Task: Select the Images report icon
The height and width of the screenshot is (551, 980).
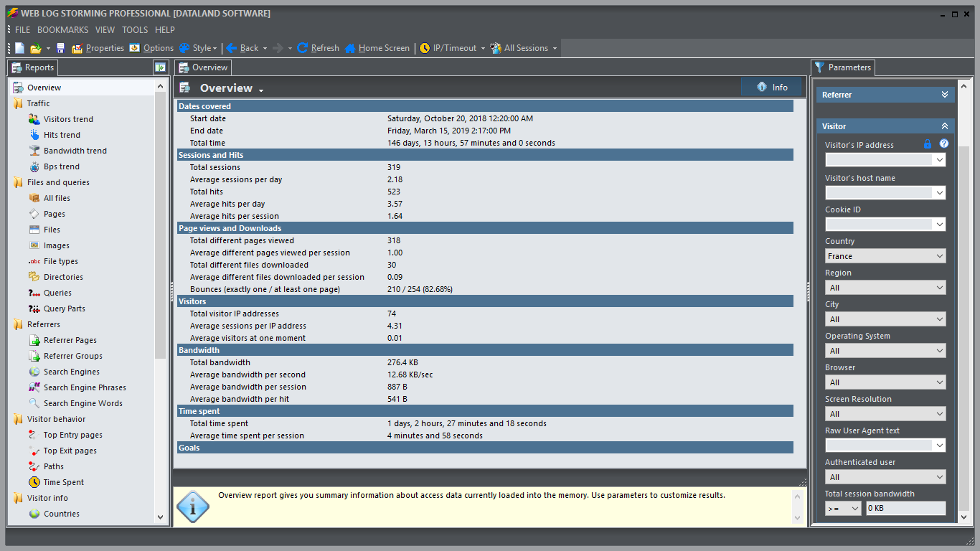Action: click(34, 245)
